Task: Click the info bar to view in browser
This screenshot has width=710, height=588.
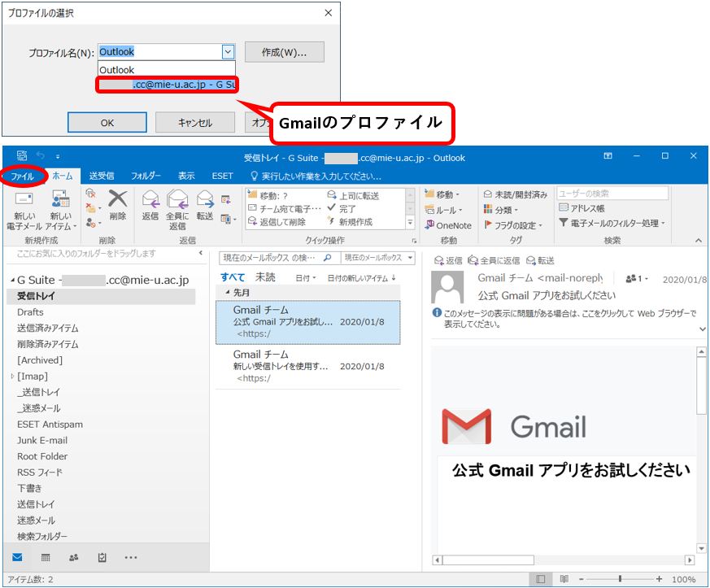Action: (565, 319)
